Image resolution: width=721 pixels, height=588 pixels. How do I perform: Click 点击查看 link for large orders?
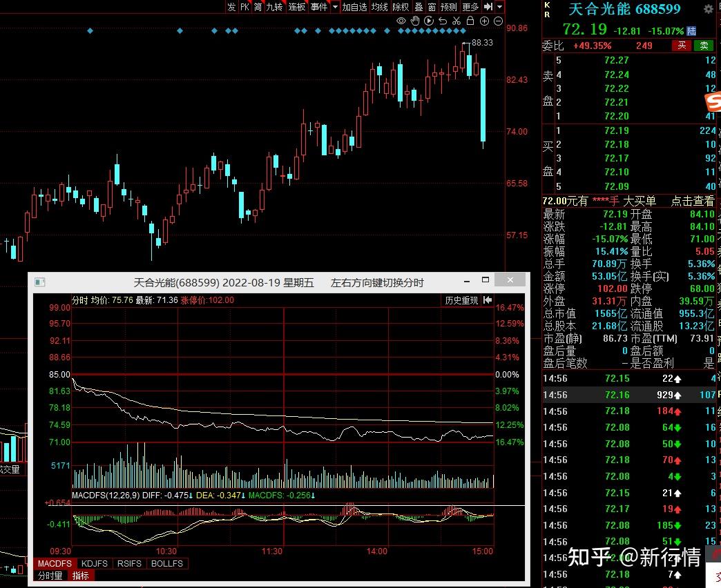(x=693, y=201)
